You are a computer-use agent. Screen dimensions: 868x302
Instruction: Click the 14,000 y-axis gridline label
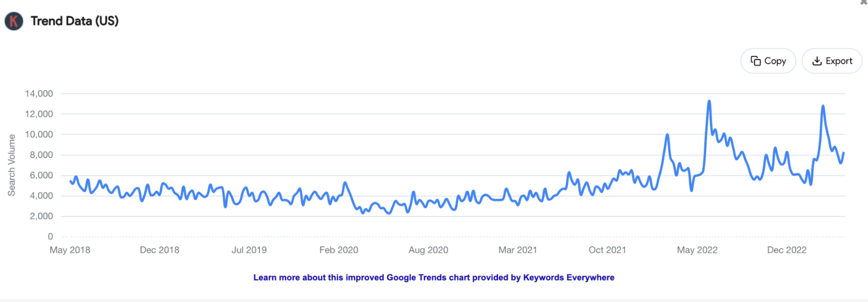(39, 94)
